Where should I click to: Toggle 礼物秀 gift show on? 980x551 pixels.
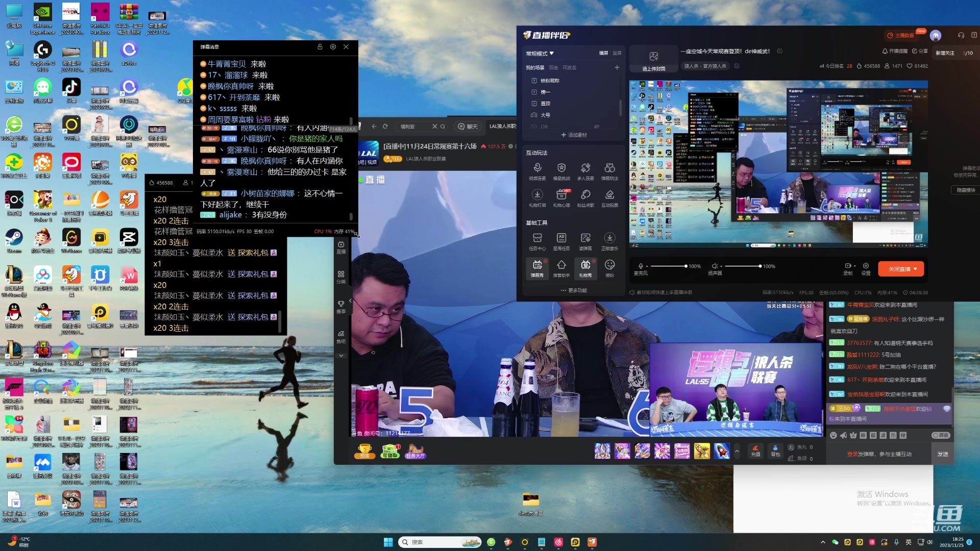click(x=585, y=268)
